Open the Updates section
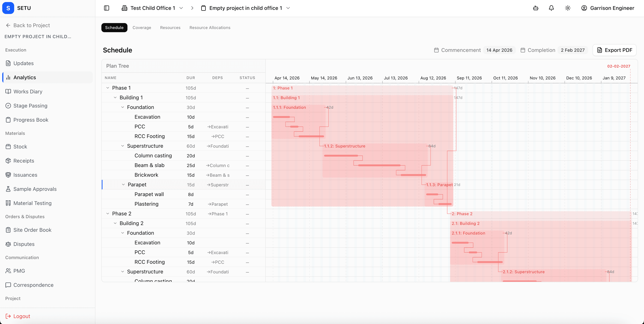 (23, 63)
